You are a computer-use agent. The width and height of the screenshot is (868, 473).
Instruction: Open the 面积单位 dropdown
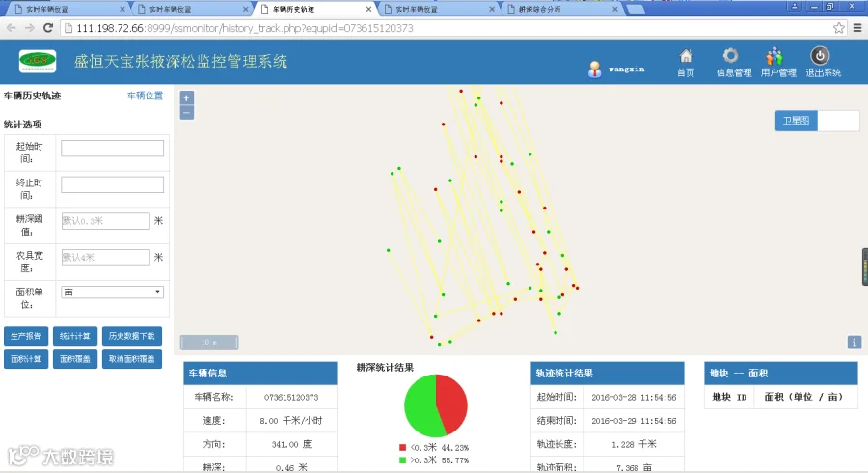coord(113,292)
